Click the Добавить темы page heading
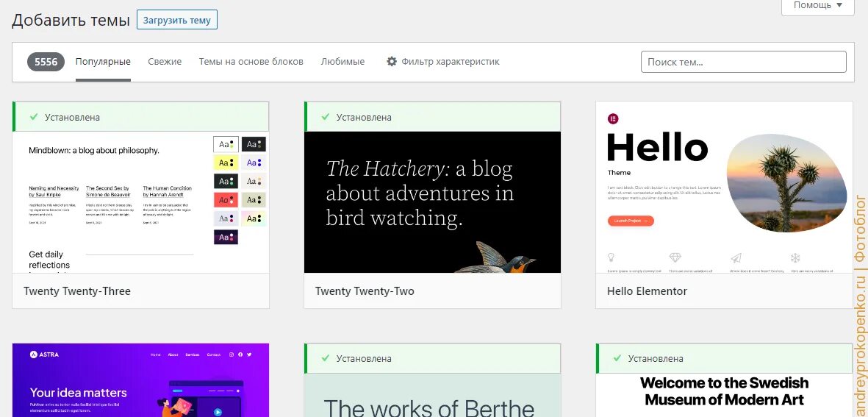 [x=71, y=21]
